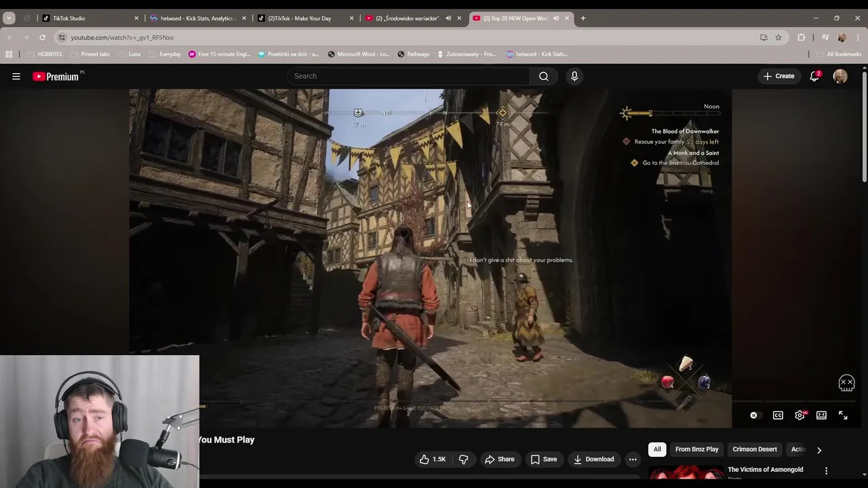
Task: Click the search magnifier button
Action: pos(544,76)
